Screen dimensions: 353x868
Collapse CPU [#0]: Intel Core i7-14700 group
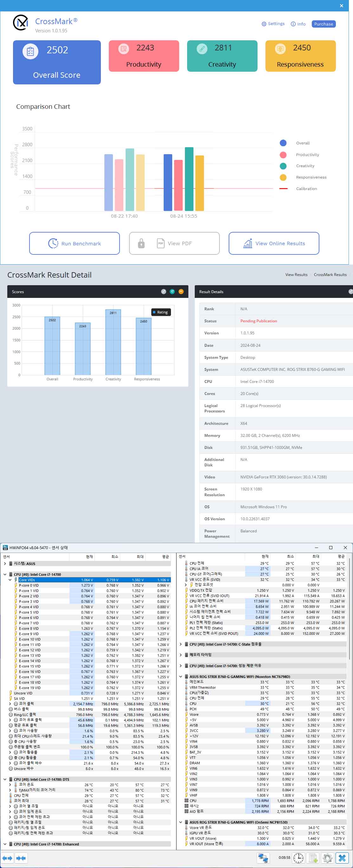click(x=5, y=574)
